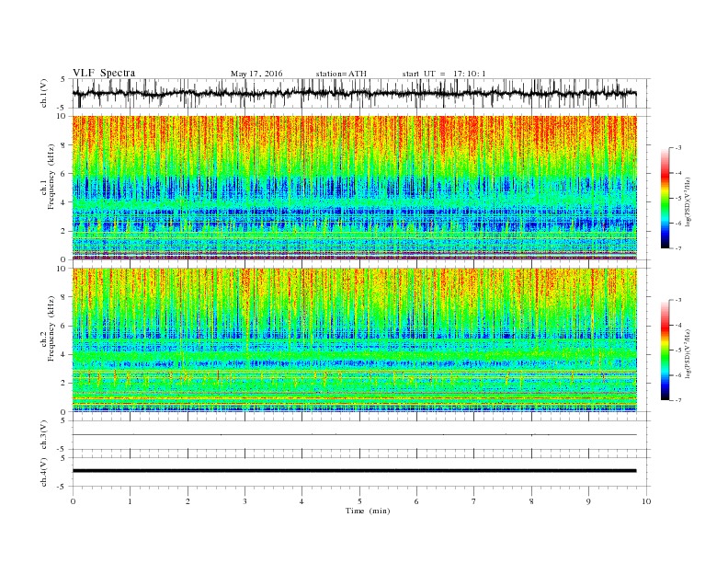Viewport: 728px width, 563px height.
Task: Click the "station=ATH" header label
Action: (x=341, y=74)
